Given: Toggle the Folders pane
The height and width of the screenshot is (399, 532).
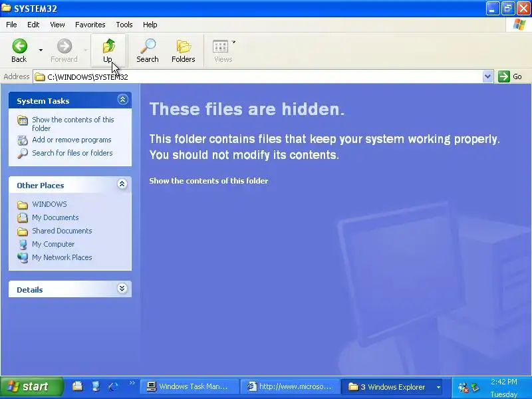Looking at the screenshot, I should point(184,51).
